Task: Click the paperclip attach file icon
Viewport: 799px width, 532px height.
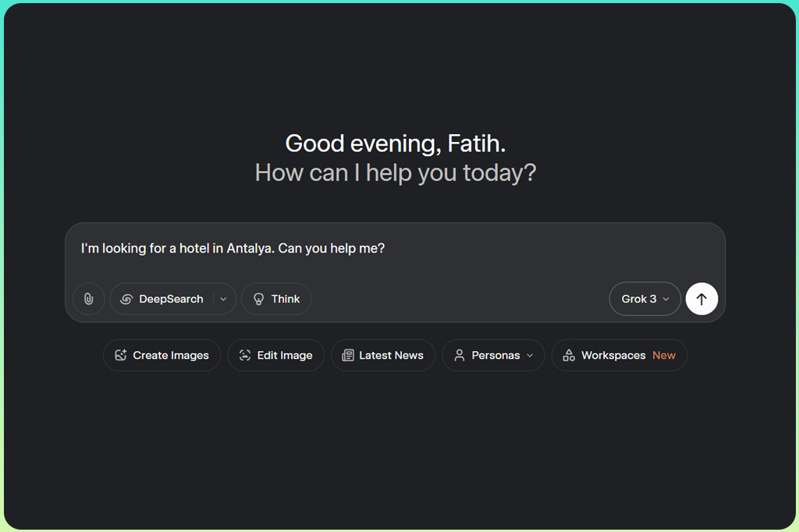Action: tap(89, 299)
